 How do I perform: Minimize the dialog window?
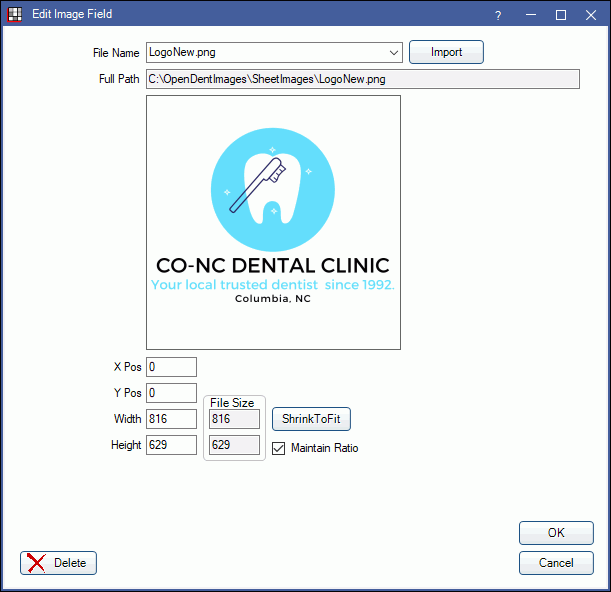coord(531,15)
